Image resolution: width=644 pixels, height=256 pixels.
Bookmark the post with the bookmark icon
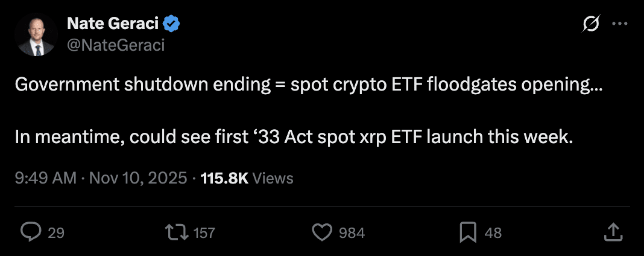click(468, 232)
